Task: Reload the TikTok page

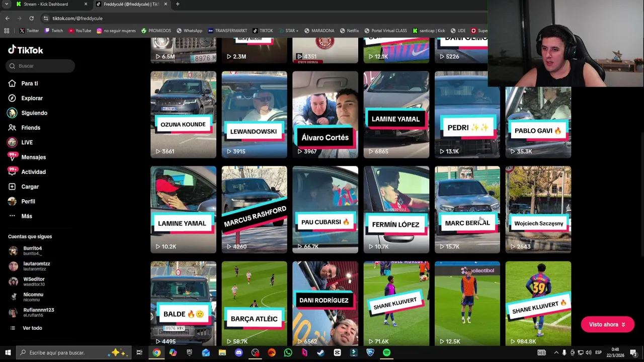Action: 31,18
